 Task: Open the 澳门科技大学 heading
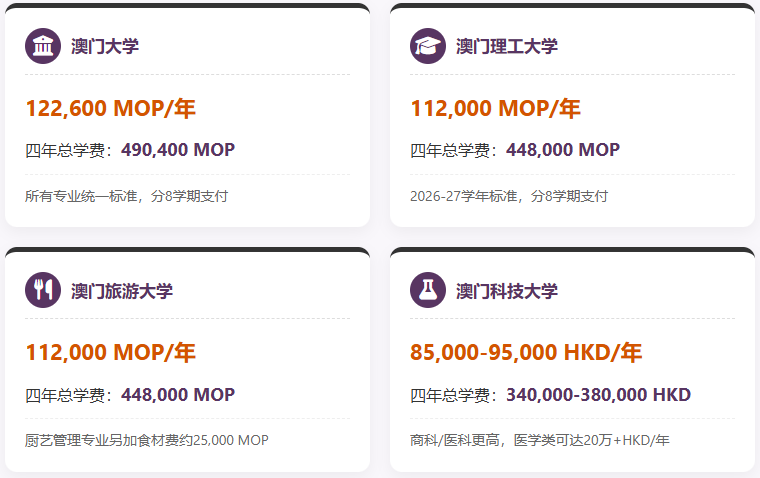tap(507, 291)
